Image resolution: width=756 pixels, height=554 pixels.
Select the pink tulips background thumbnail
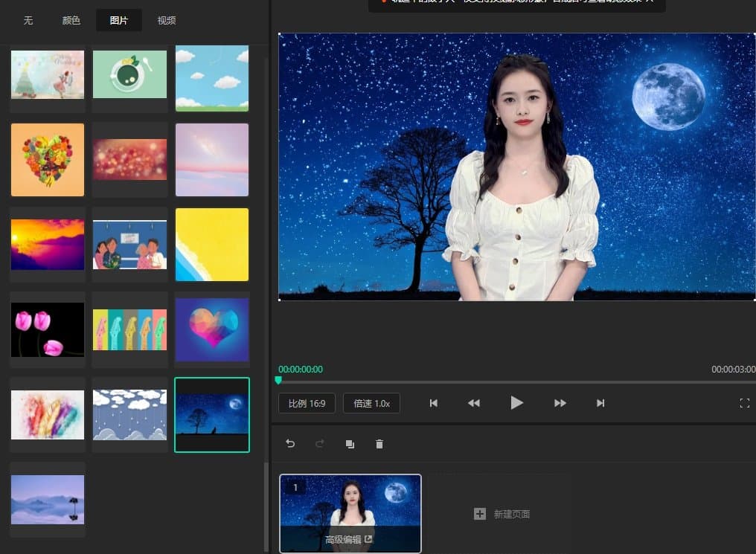coord(48,329)
